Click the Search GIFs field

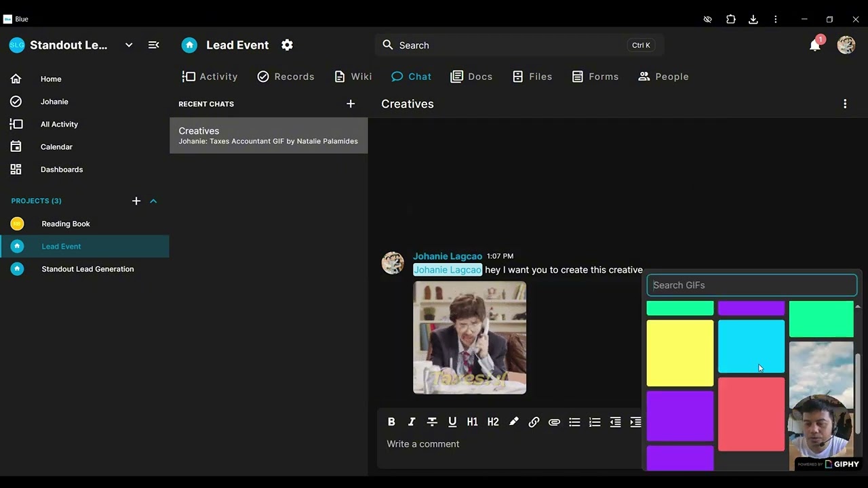[x=752, y=285]
